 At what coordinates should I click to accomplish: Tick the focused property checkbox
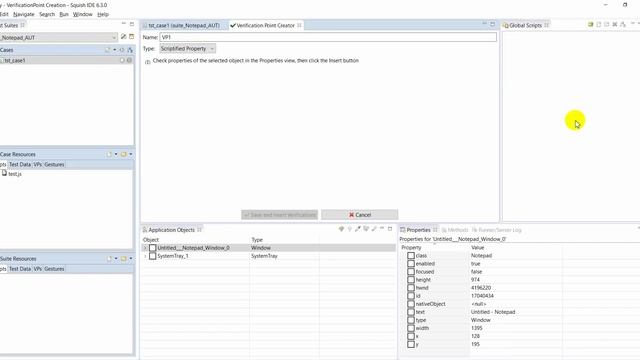411,271
